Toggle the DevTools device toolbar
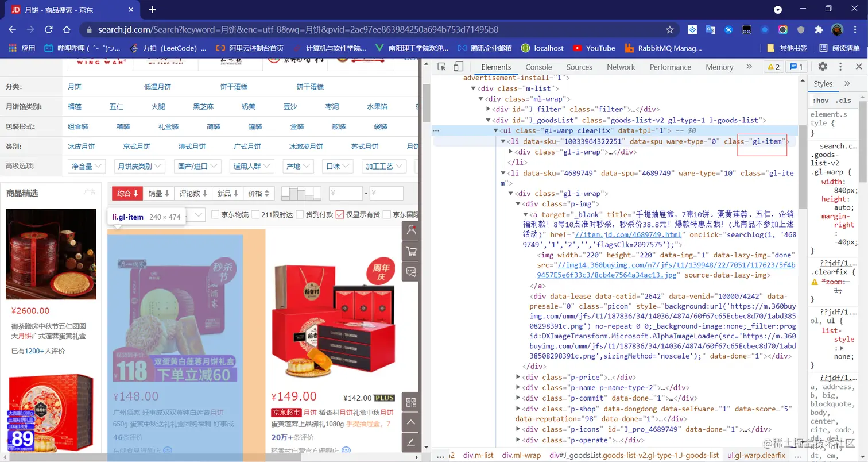Screen dimensions: 868x462 tap(459, 67)
